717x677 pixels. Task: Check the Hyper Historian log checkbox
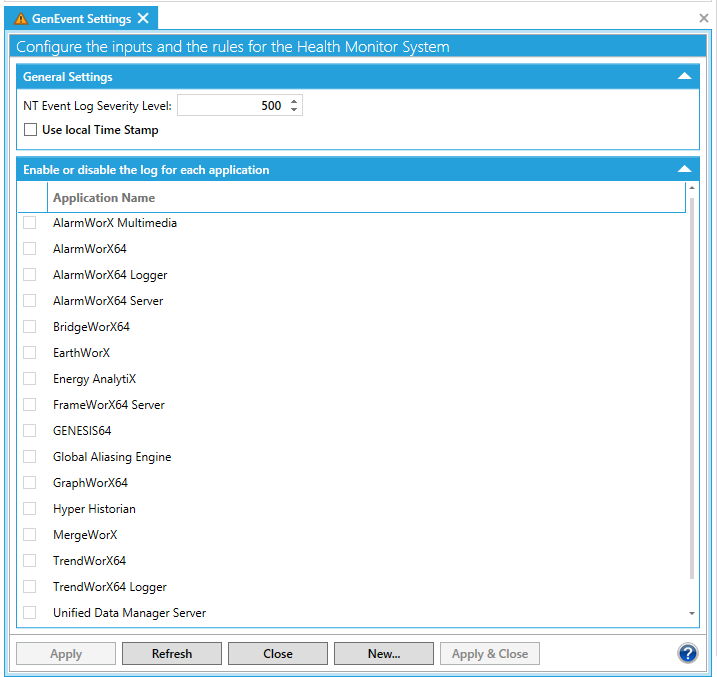tap(30, 509)
